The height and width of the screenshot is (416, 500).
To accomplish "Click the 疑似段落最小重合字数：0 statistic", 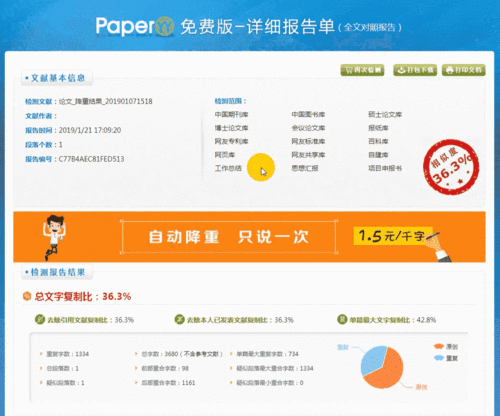I will (270, 383).
